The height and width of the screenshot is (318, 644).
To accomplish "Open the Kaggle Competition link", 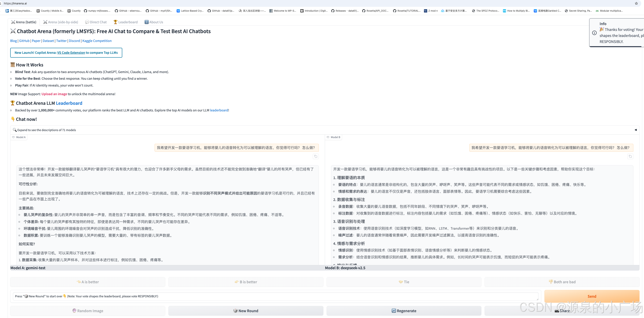I will [x=97, y=41].
